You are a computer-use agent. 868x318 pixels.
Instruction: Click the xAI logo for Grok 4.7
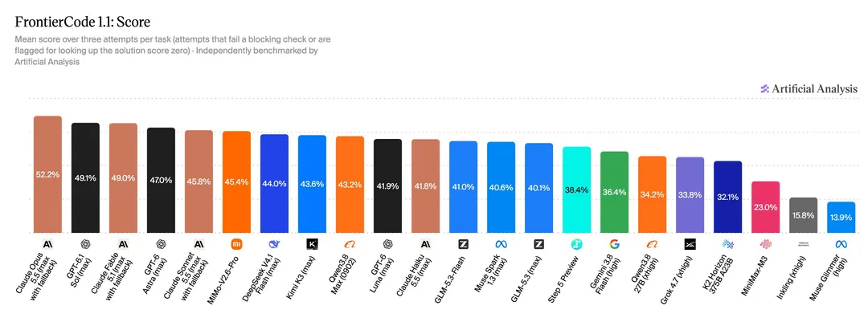(x=690, y=244)
